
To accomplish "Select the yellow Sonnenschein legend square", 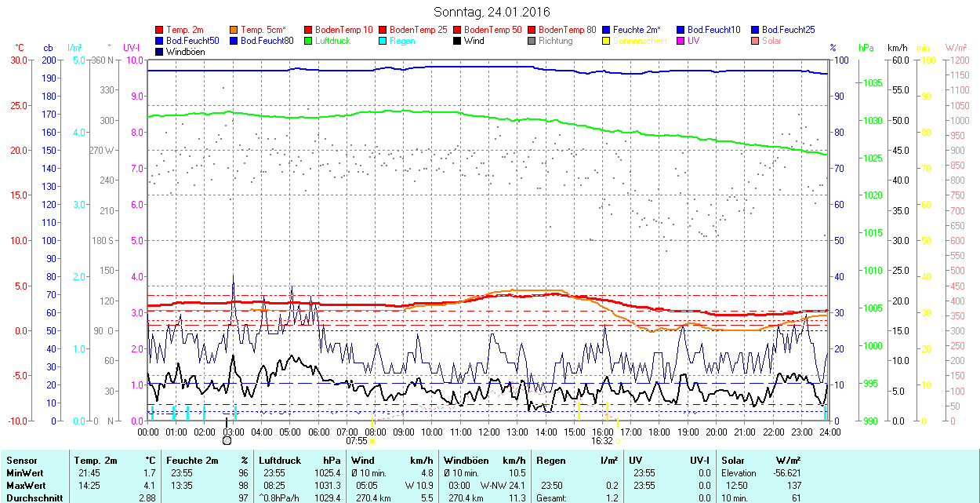I will point(607,41).
